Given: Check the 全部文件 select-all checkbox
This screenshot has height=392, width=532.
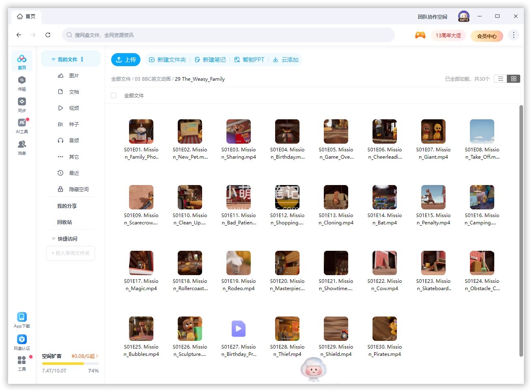Looking at the screenshot, I should pyautogui.click(x=114, y=95).
